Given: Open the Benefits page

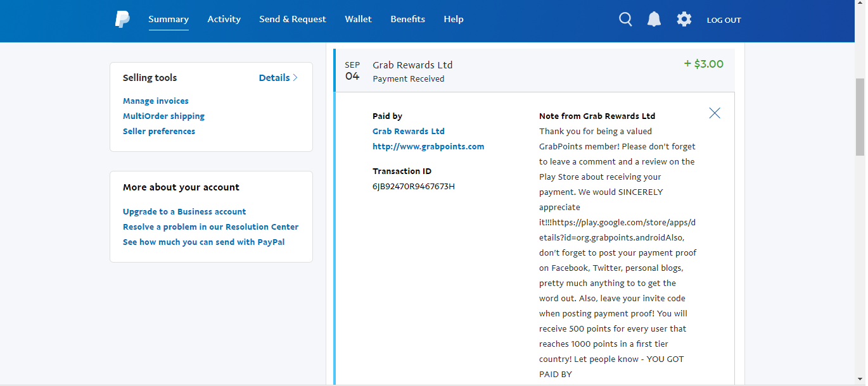Looking at the screenshot, I should [408, 19].
